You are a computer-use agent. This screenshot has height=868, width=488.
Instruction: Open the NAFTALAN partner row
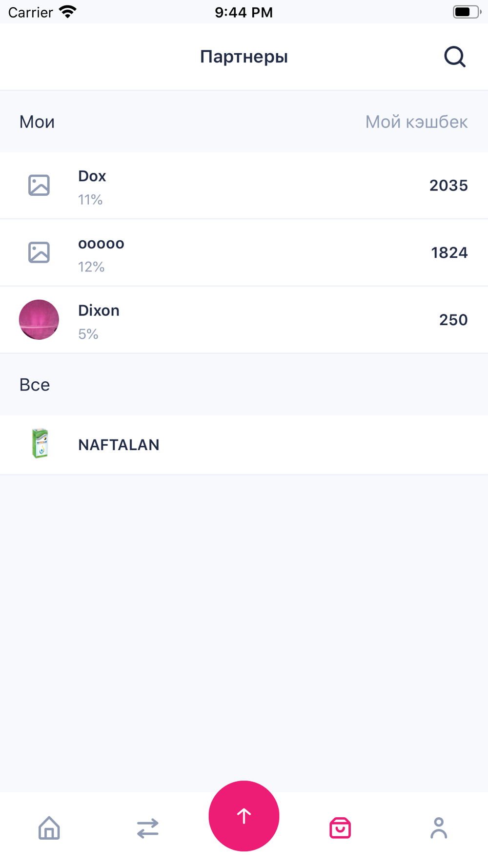[x=244, y=445]
